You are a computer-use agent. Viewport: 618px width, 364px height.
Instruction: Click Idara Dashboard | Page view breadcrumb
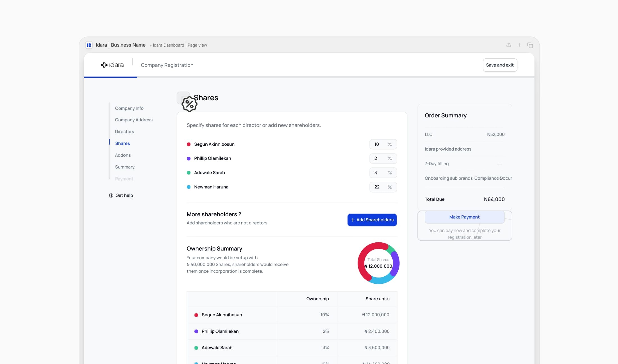coord(180,45)
